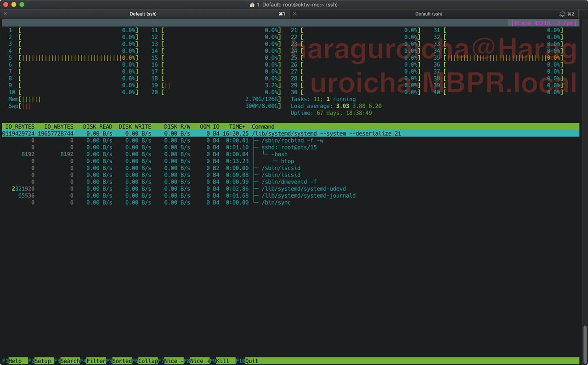This screenshot has width=588, height=365.
Task: Click the B2 IO priority value
Action: [216, 168]
